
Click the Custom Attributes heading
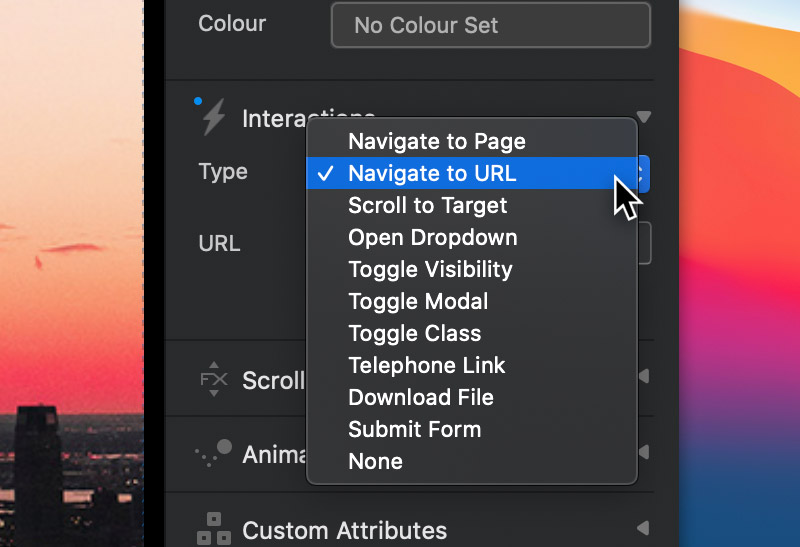coord(345,531)
